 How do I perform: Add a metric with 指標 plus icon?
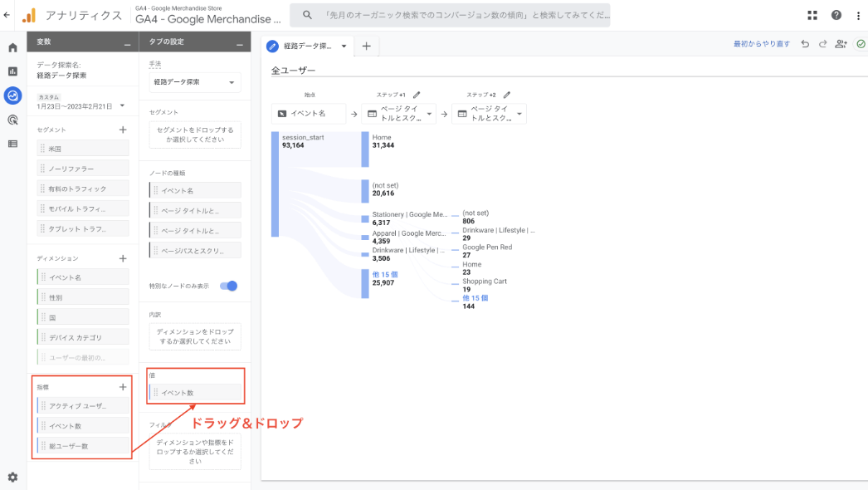123,387
